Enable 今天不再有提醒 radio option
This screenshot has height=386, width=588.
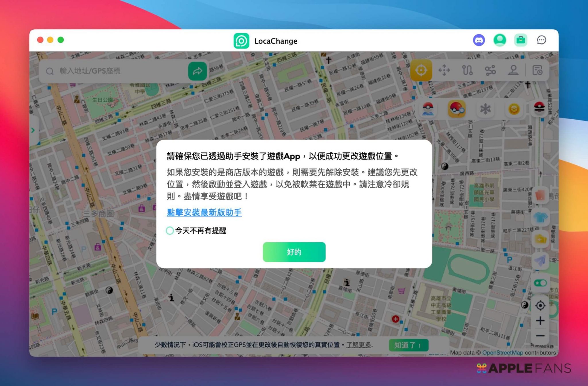[x=170, y=231]
